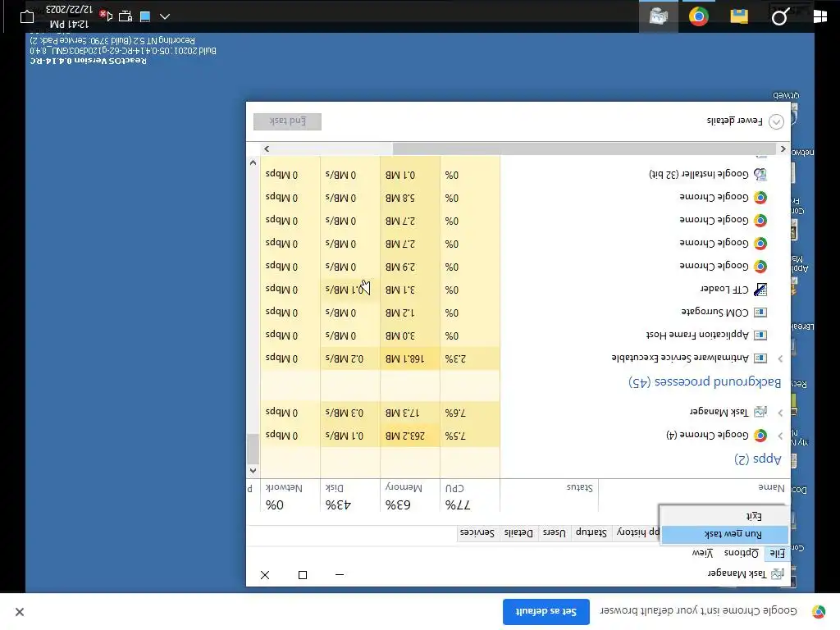Open the Windows Start button
The image size is (840, 630).
(x=820, y=16)
